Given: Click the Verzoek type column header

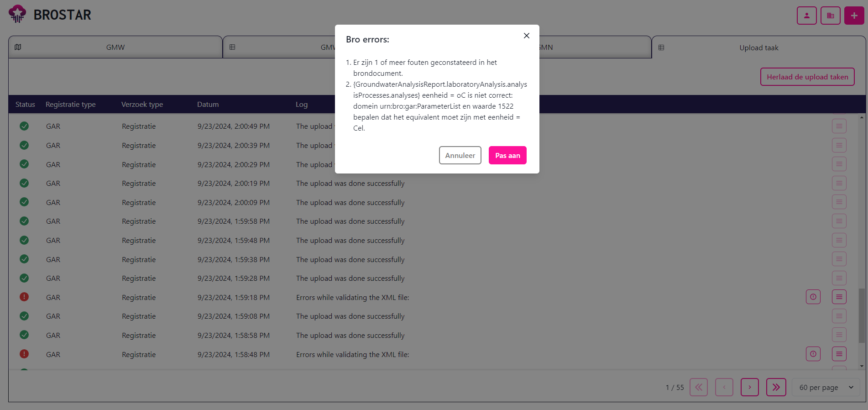Looking at the screenshot, I should 142,105.
